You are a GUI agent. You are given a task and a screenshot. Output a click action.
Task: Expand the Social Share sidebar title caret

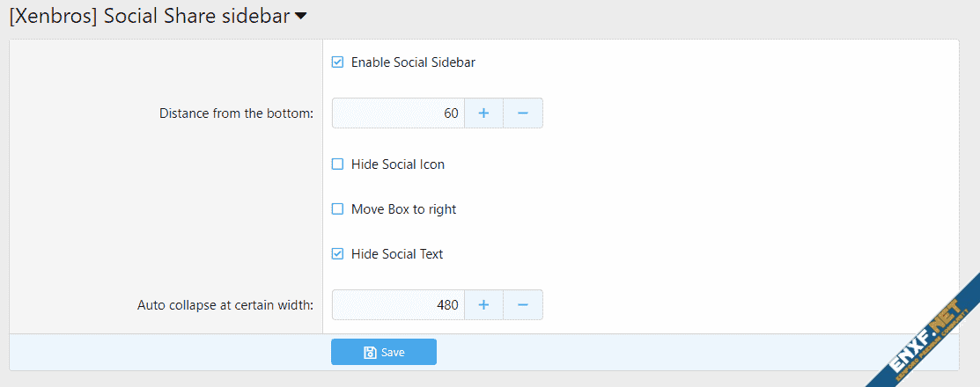point(301,16)
